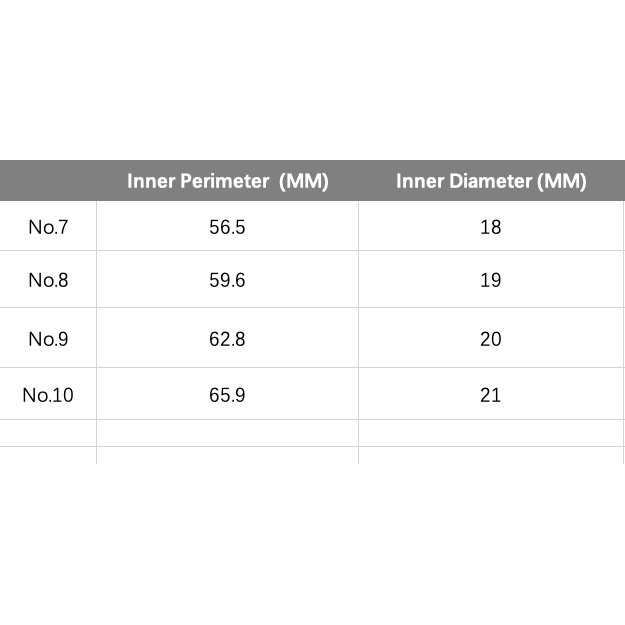
Task: Select the empty cell directly below 65.9
Action: click(x=227, y=433)
